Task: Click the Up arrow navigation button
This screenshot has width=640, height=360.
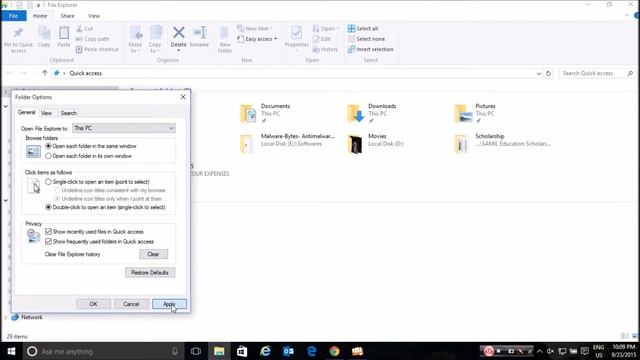Action: 45,73
